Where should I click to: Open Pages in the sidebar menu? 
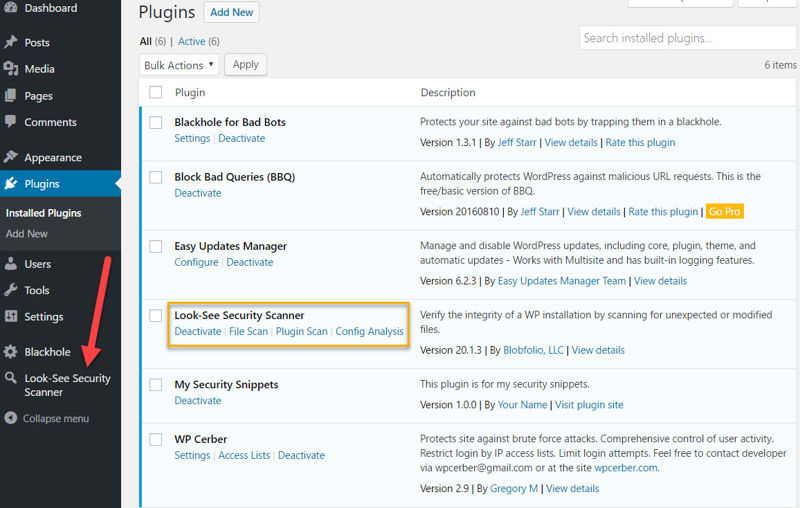tap(38, 96)
